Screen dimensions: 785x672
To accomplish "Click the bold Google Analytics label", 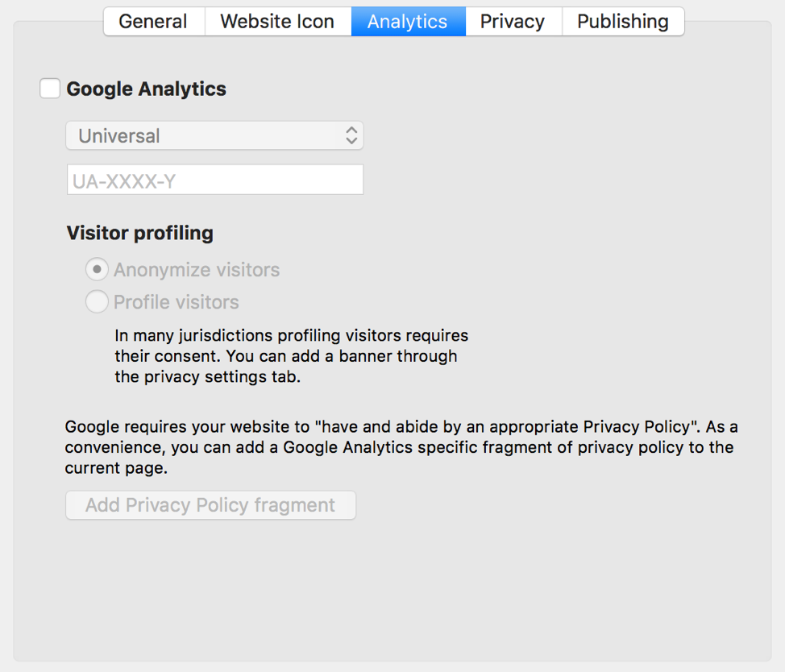I will tap(146, 89).
